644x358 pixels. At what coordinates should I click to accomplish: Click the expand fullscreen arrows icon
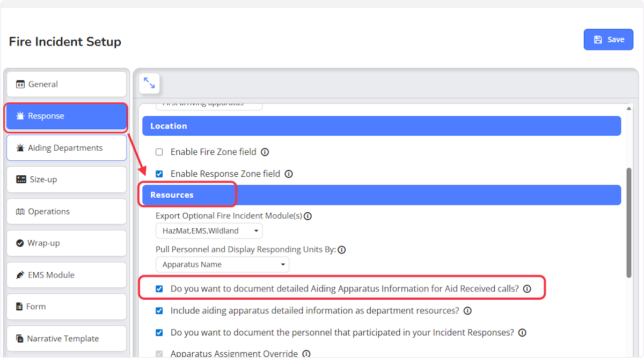coord(149,84)
